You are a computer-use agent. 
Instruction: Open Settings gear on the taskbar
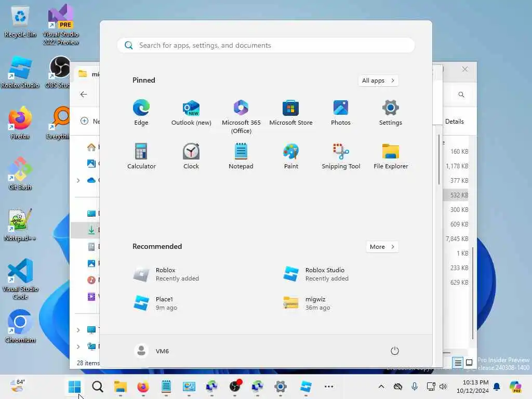pos(280,387)
